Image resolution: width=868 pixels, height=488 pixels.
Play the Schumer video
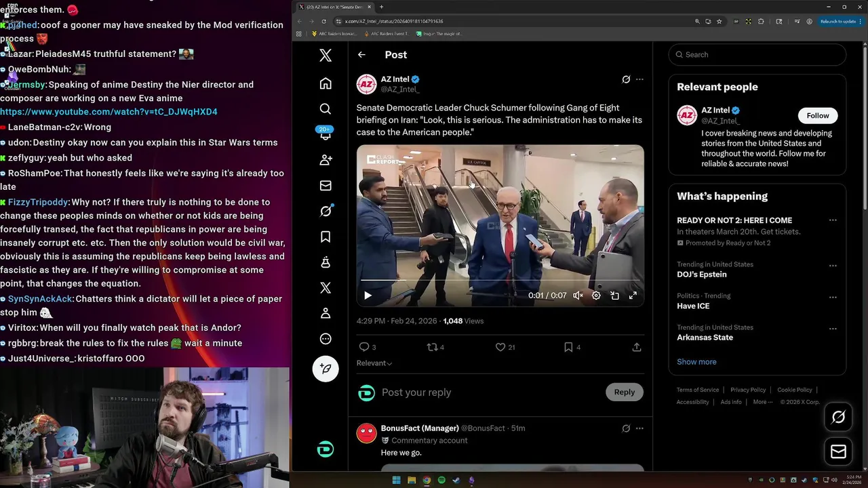[x=368, y=296]
